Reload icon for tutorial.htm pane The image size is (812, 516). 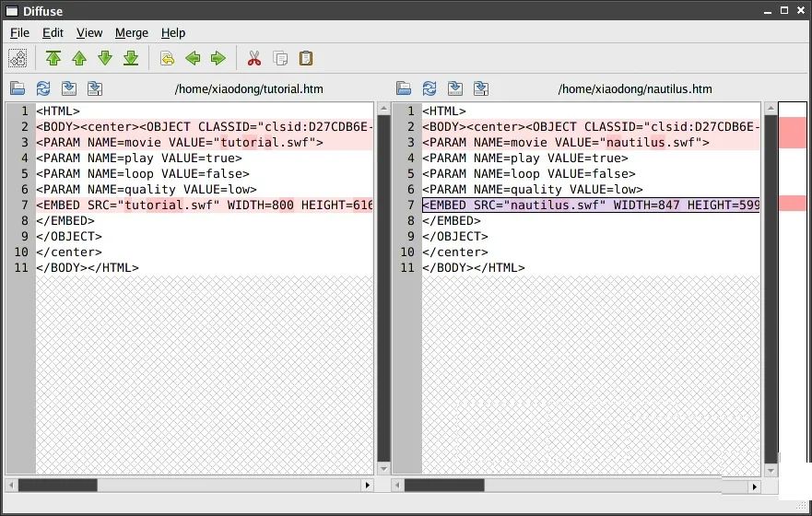coord(43,88)
